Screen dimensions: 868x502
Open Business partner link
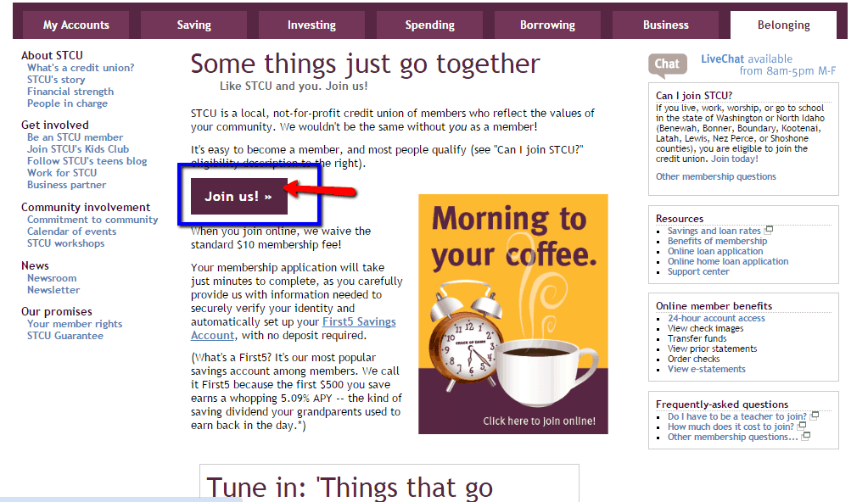[x=66, y=185]
